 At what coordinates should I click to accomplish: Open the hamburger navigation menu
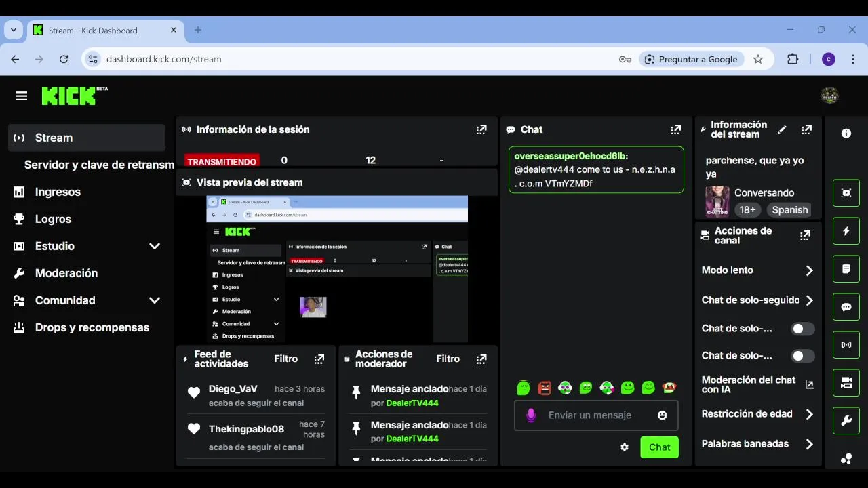[22, 96]
